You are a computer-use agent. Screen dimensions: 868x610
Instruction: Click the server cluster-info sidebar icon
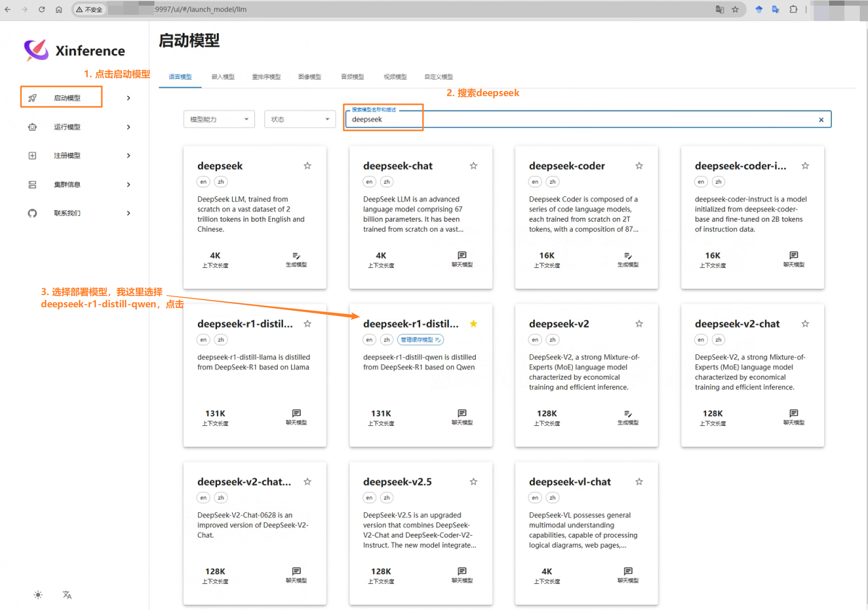tap(32, 185)
